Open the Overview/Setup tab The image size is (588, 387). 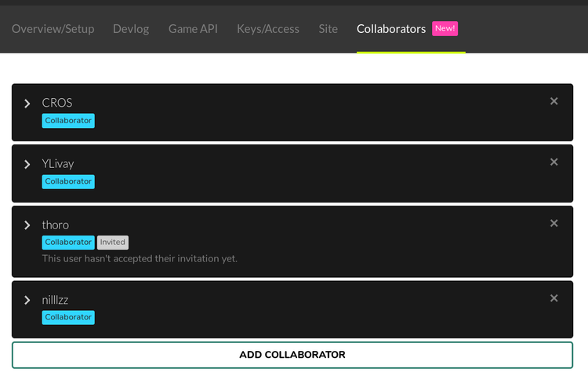pos(53,29)
